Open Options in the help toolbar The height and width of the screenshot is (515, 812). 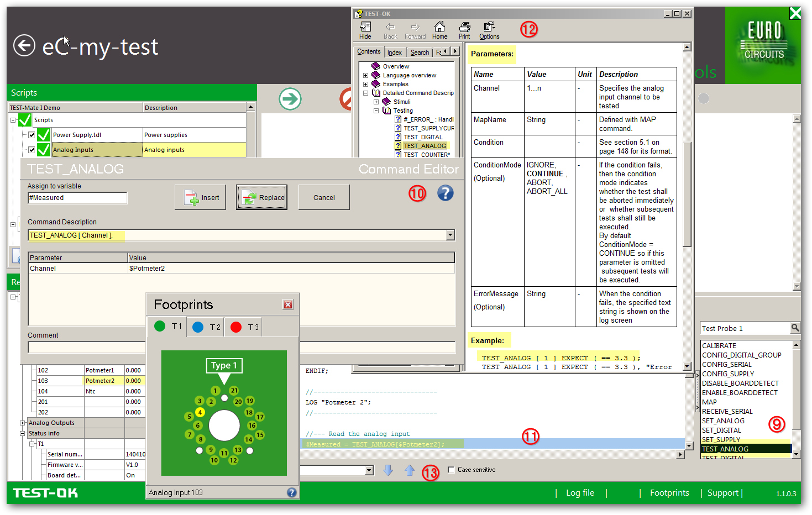489,30
